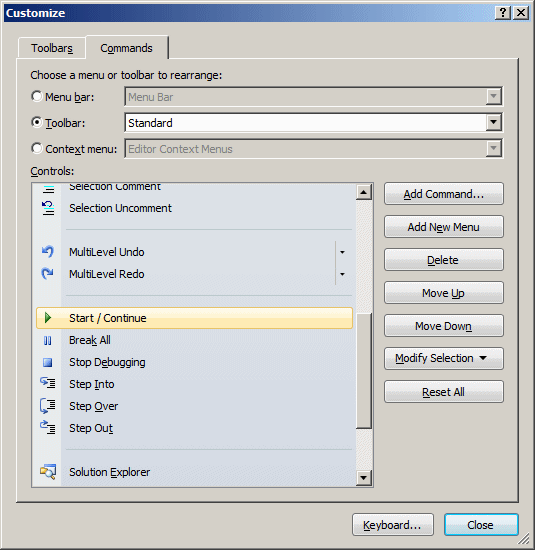Select the Toolbar radio button
Screen dimensions: 535x550
point(36,122)
